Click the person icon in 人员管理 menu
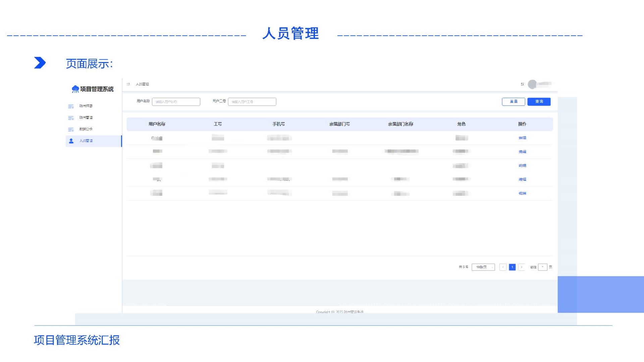 click(71, 141)
